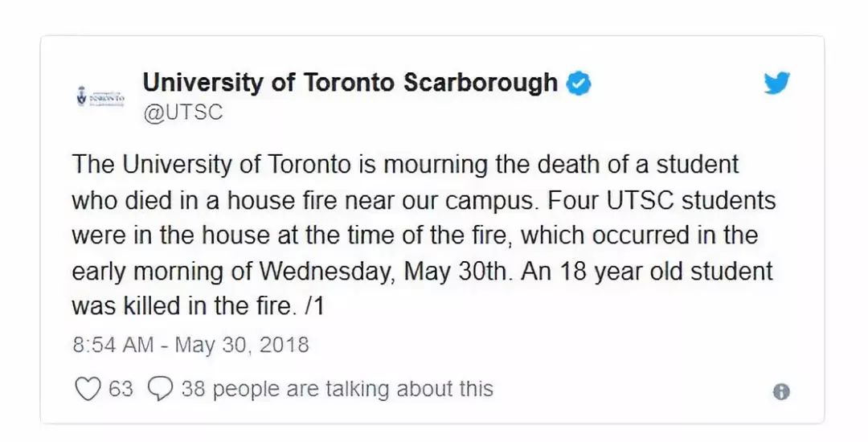
Task: Click the tweet line starting 'The University of Toronto'
Action: click(405, 165)
